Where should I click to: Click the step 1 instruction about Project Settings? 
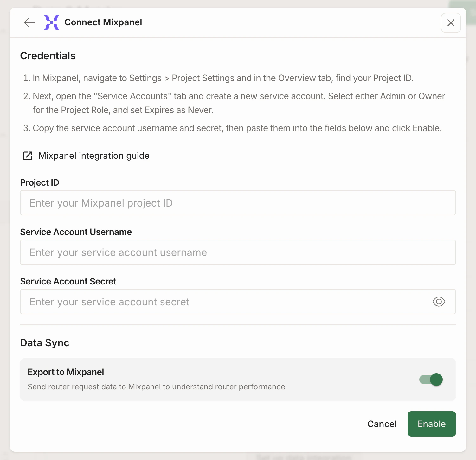point(223,78)
